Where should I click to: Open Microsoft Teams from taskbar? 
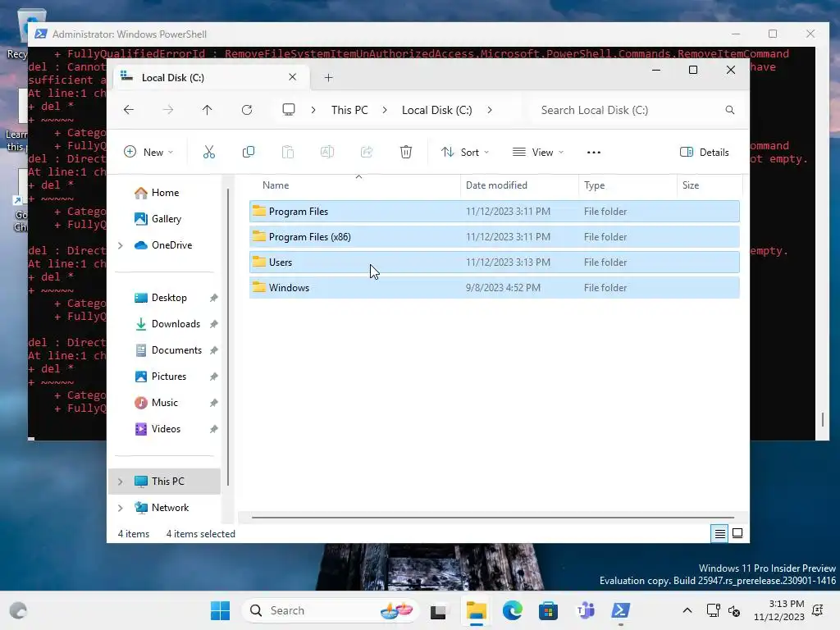coord(585,610)
